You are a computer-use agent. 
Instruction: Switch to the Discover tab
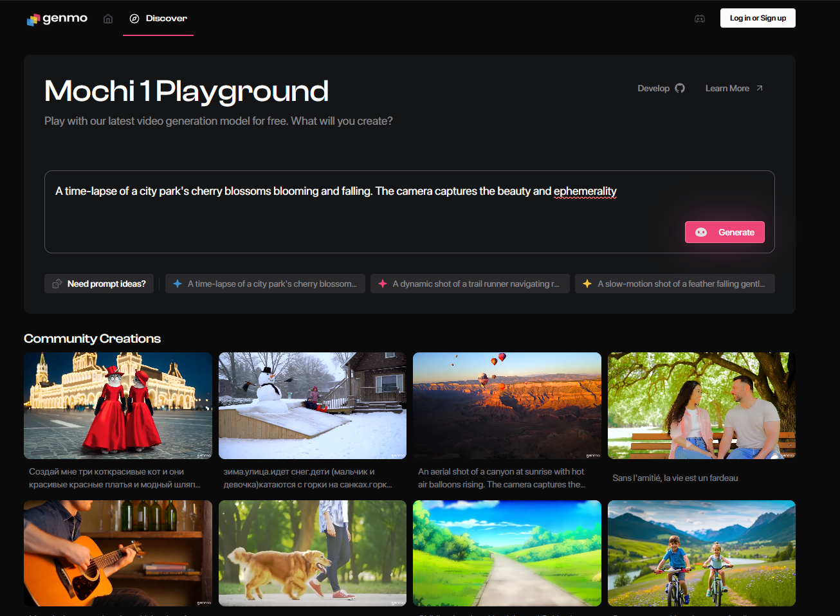point(158,19)
